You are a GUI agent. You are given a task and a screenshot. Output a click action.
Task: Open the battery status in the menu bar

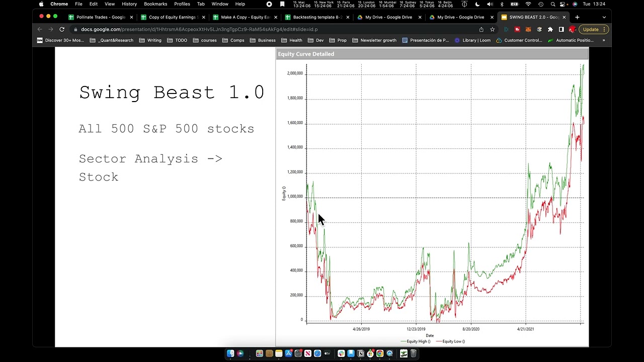pyautogui.click(x=515, y=4)
